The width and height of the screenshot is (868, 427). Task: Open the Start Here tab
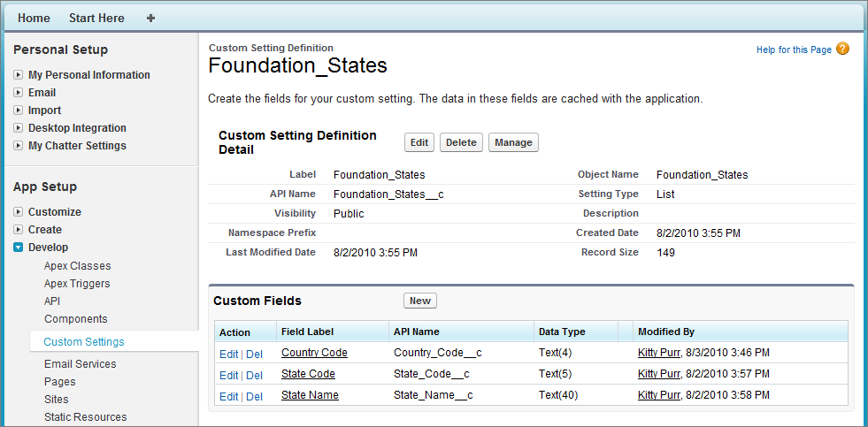click(96, 18)
